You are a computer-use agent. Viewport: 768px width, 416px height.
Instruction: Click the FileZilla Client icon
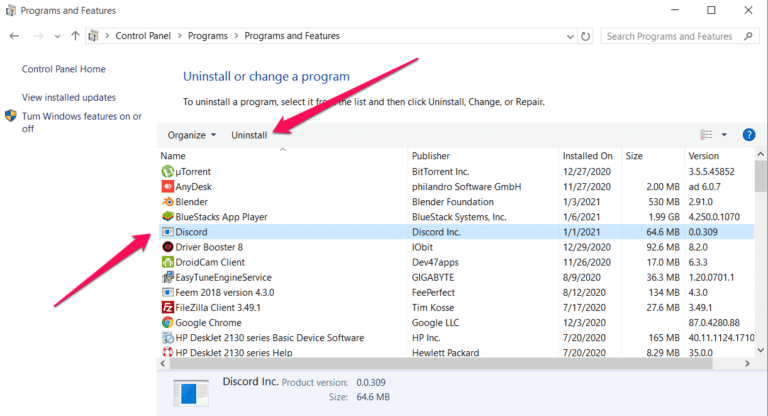tap(168, 308)
